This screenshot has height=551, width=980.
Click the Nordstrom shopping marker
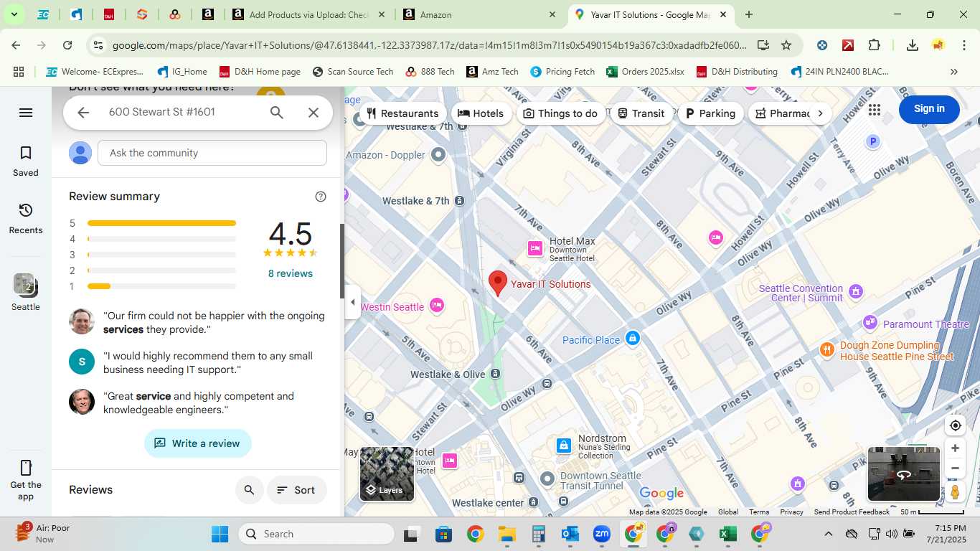click(x=564, y=446)
